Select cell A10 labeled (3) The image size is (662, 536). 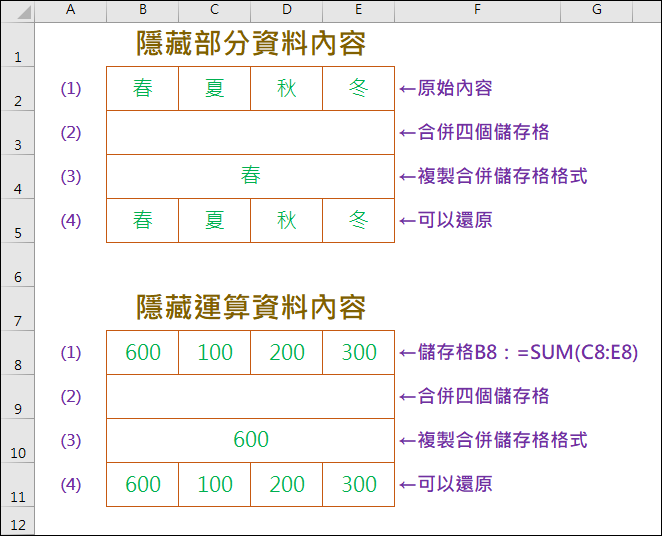coord(71,441)
